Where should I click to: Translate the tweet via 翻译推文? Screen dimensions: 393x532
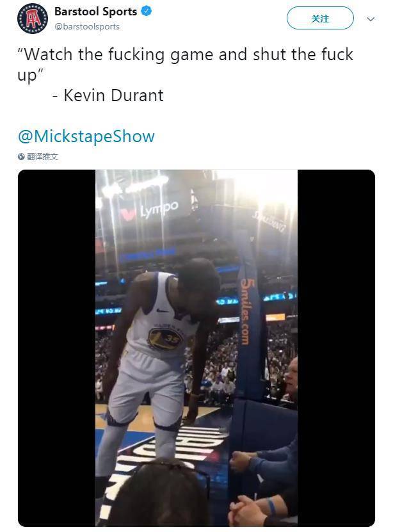point(42,156)
